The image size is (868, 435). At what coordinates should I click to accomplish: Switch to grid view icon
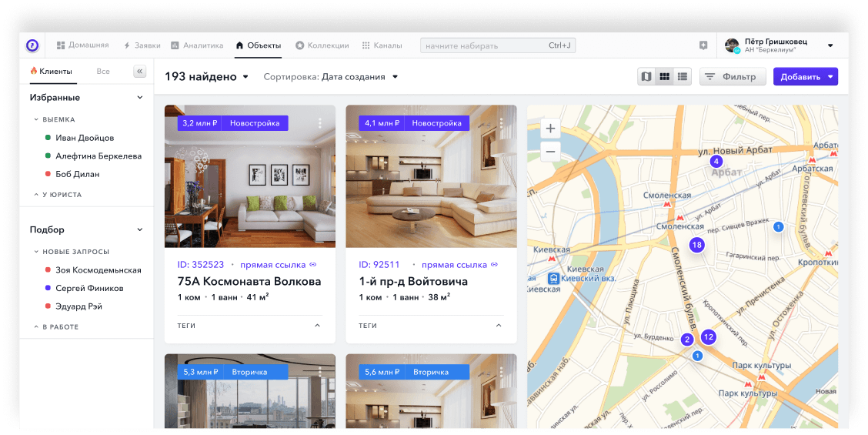coord(664,76)
